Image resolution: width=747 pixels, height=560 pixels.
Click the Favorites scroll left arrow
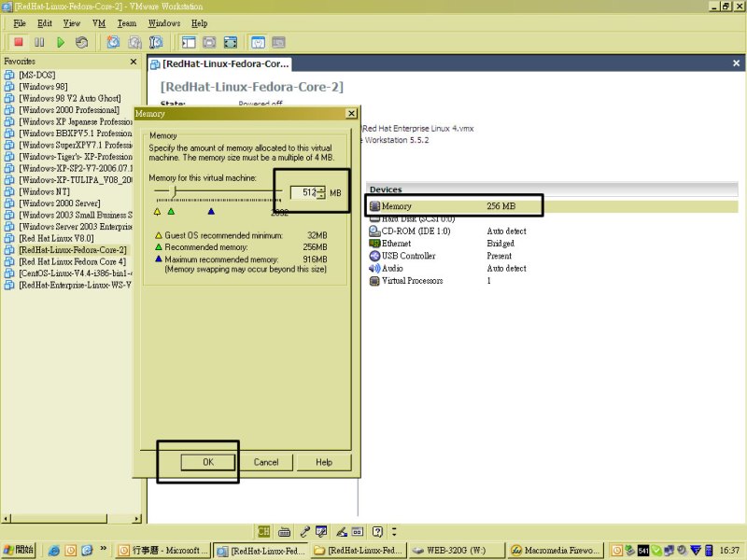click(6, 519)
